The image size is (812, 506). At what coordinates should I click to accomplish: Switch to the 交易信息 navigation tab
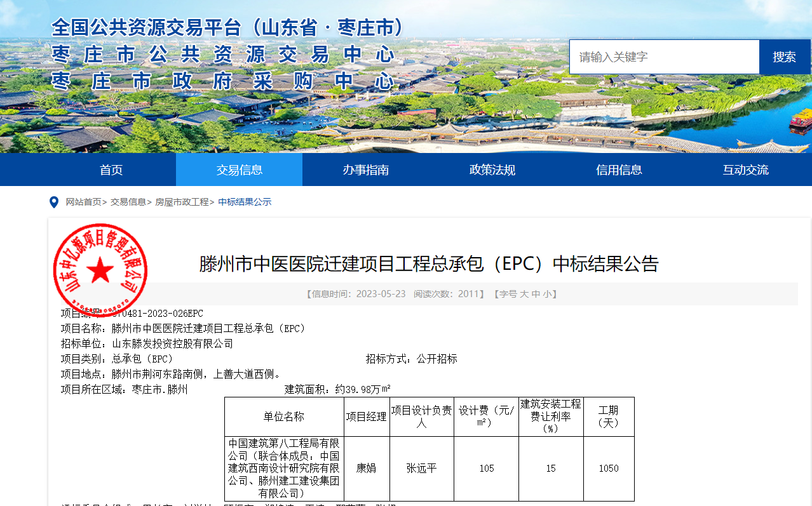(x=239, y=170)
